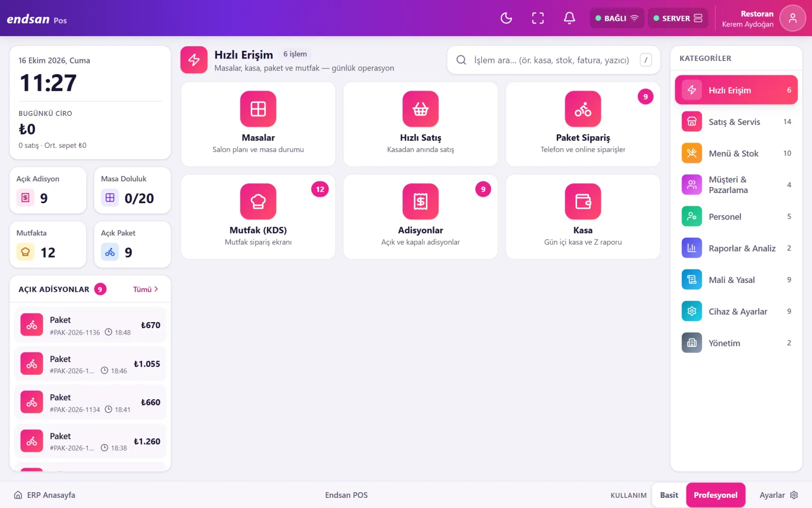Open Mali & Yasal category
This screenshot has width=812, height=508.
tap(736, 280)
